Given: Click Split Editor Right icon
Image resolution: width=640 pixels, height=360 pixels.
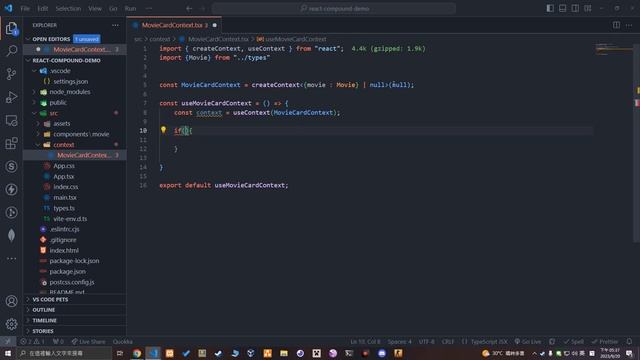Looking at the screenshot, I should 616,25.
